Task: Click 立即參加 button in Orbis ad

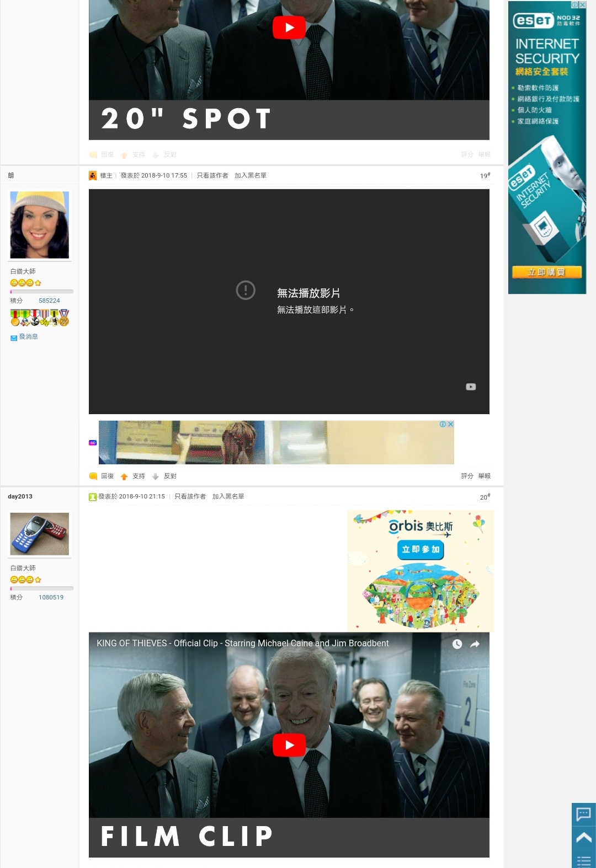Action: click(x=421, y=550)
